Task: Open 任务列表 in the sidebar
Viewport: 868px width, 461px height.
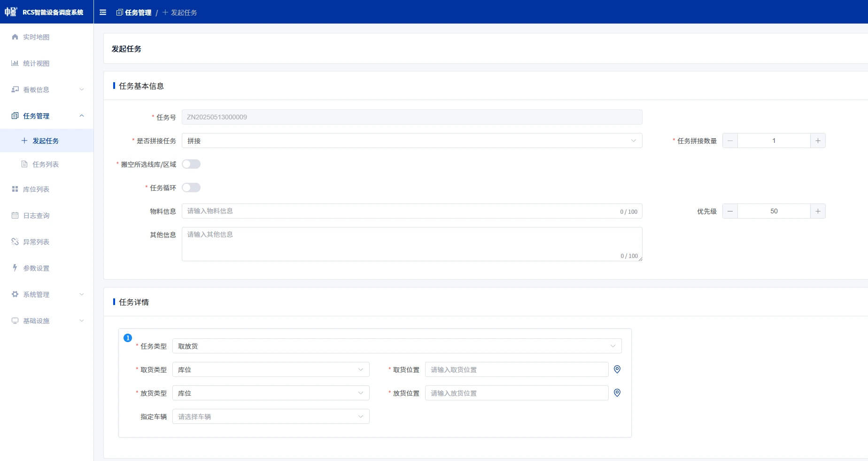Action: click(x=46, y=164)
